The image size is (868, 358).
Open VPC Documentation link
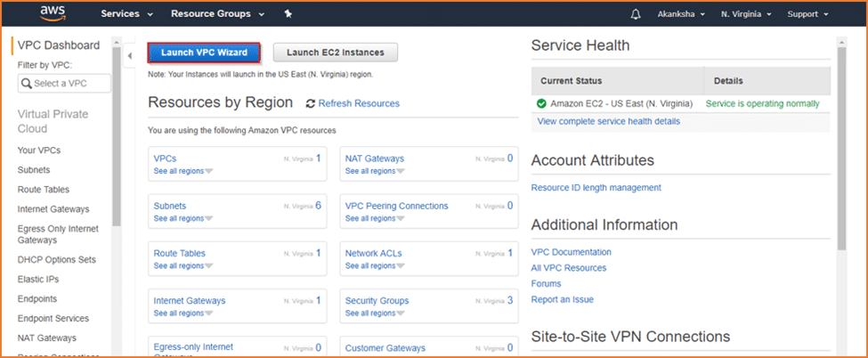[572, 252]
